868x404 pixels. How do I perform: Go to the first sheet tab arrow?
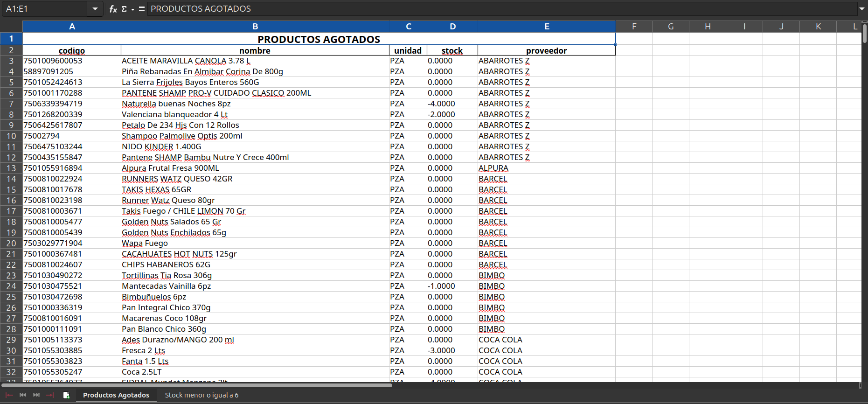(9, 395)
